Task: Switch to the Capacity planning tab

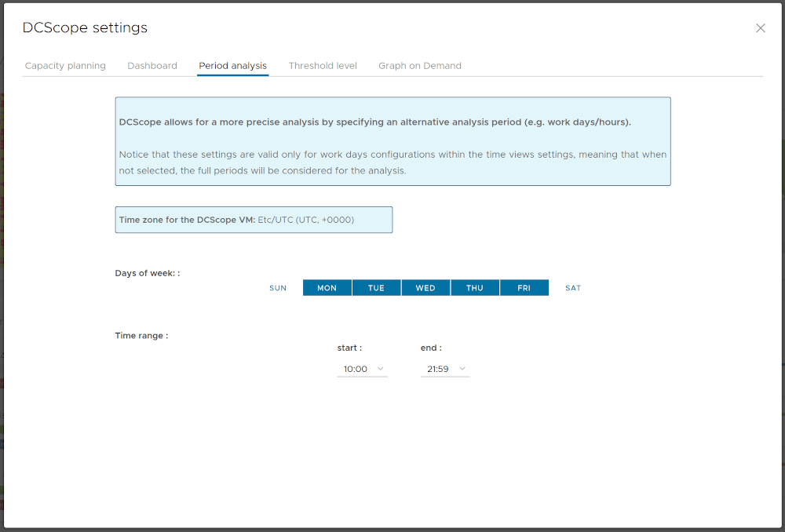Action: click(65, 66)
